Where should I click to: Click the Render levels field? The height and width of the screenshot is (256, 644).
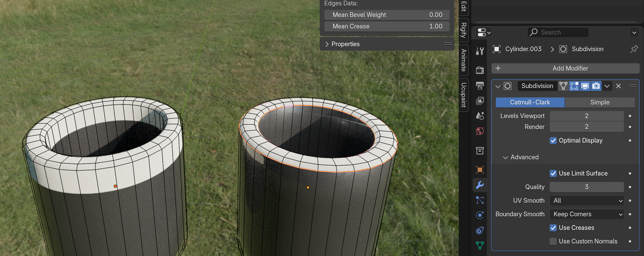(x=587, y=127)
